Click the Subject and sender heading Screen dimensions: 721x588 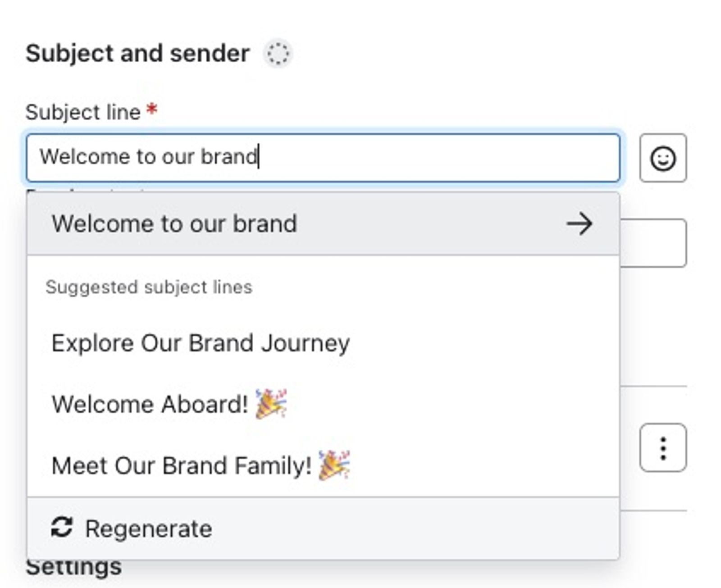(137, 53)
